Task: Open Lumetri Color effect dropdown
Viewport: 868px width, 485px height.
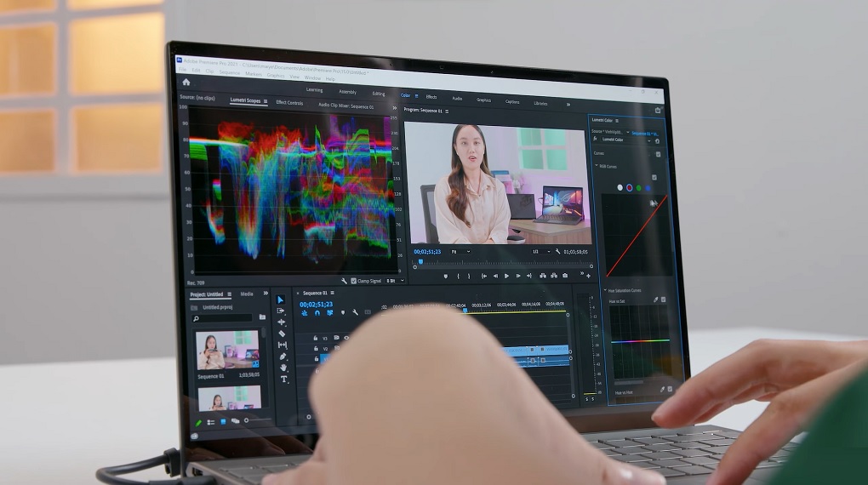Action: click(648, 140)
